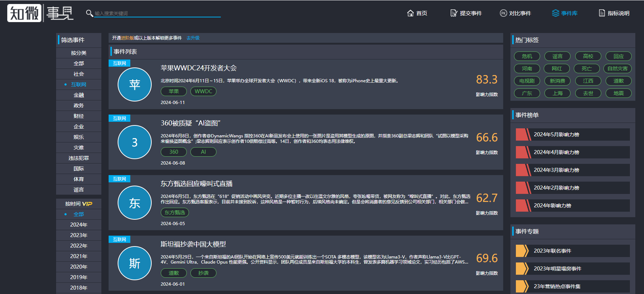Open the 事件库 stack icon
The height and width of the screenshot is (294, 644).
pyautogui.click(x=555, y=13)
